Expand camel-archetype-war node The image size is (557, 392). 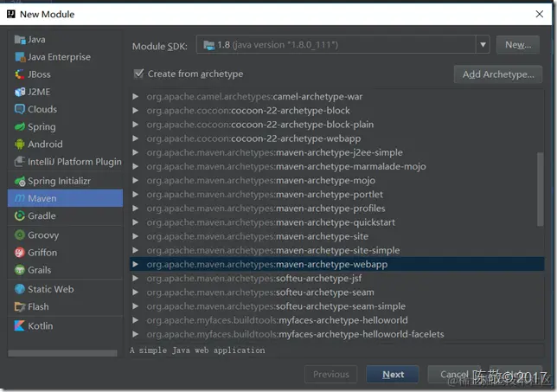pyautogui.click(x=135, y=97)
